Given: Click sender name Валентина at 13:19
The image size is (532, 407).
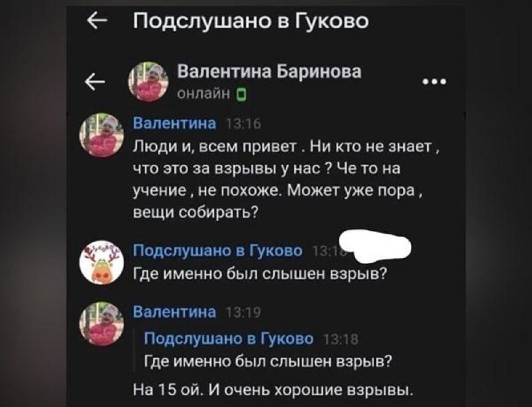Looking at the screenshot, I should coord(174,312).
